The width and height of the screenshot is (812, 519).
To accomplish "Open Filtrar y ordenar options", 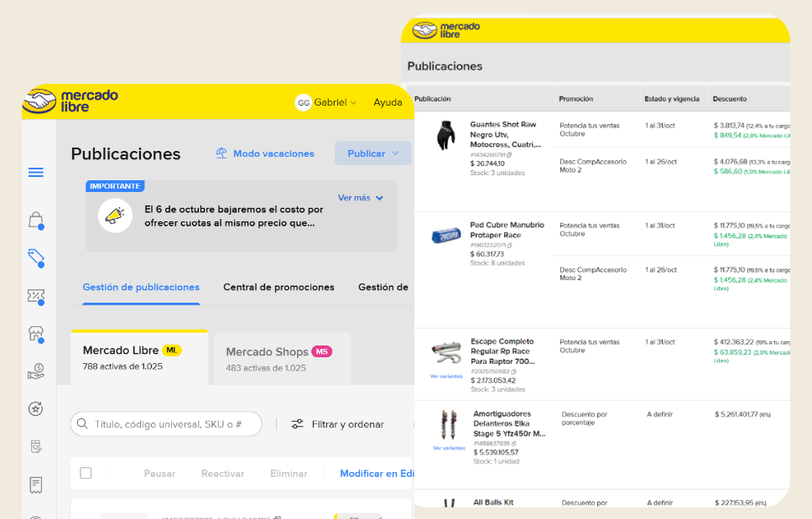I will click(337, 424).
